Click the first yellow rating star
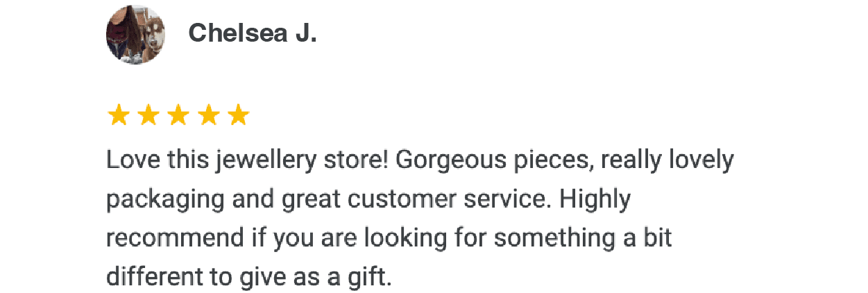 (119, 115)
